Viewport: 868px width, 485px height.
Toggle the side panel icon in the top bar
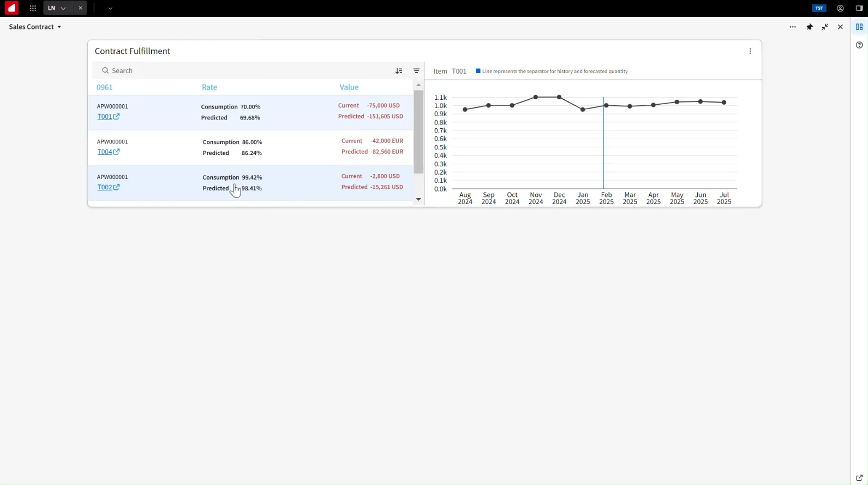pos(859,8)
